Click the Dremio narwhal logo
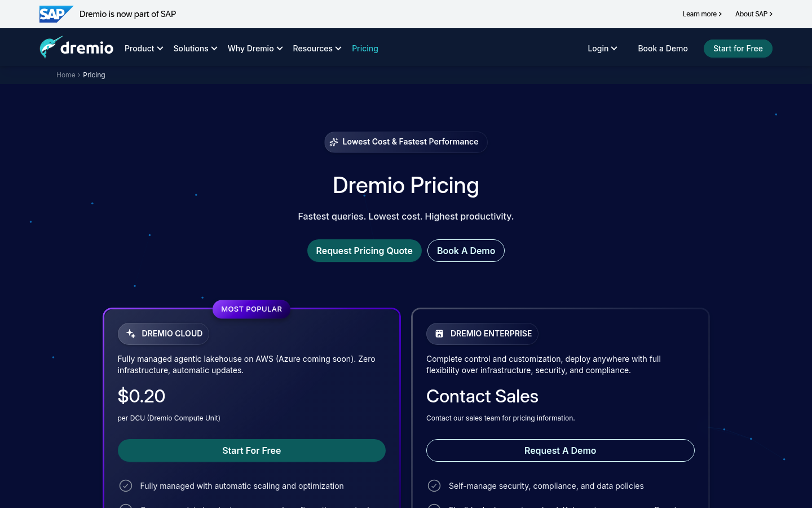This screenshot has height=508, width=812. coord(76,48)
